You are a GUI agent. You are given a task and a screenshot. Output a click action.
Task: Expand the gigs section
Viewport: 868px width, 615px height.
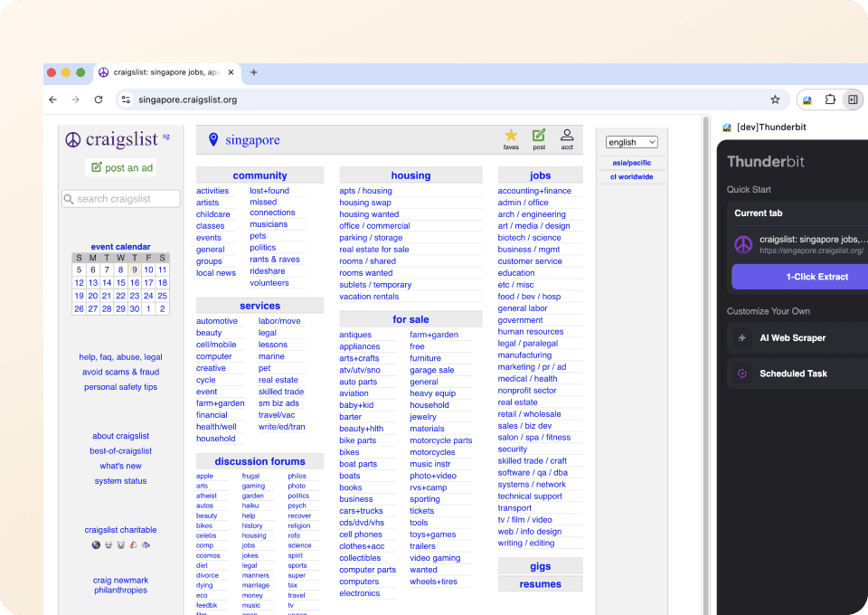[540, 567]
